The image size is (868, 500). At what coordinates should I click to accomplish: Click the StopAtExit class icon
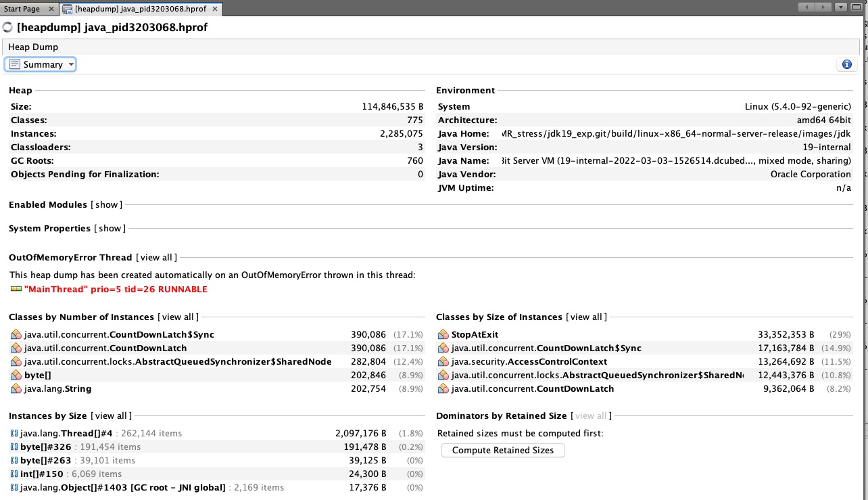[443, 334]
